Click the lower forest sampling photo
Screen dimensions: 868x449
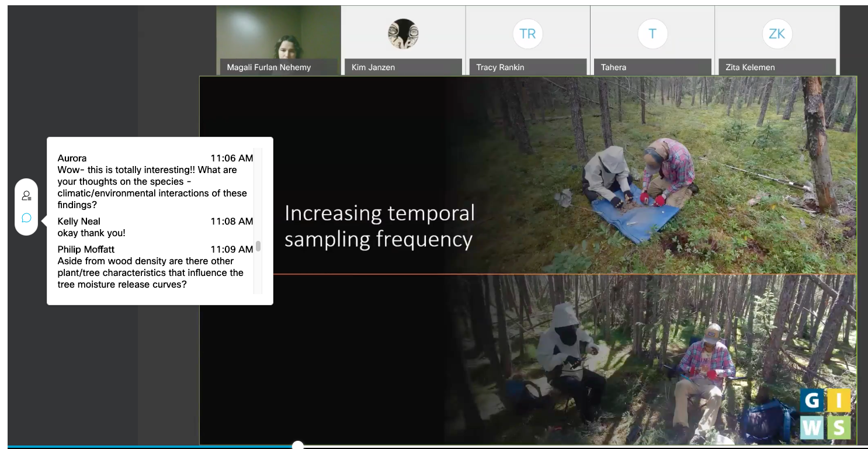point(651,360)
